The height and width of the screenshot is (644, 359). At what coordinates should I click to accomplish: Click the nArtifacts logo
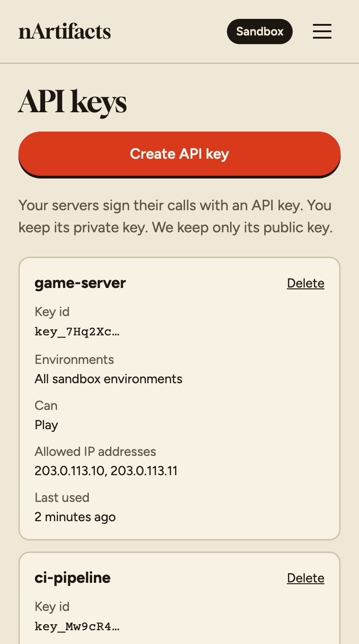(x=64, y=32)
